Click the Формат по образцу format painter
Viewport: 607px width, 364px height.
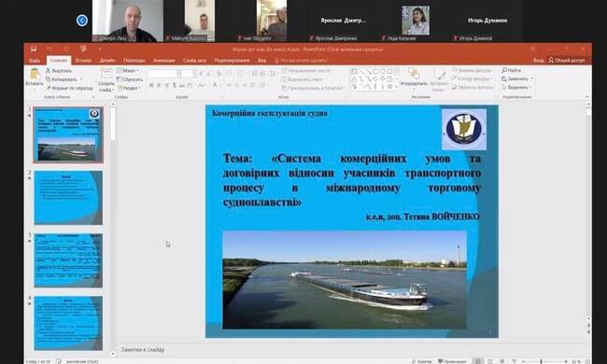[x=69, y=88]
